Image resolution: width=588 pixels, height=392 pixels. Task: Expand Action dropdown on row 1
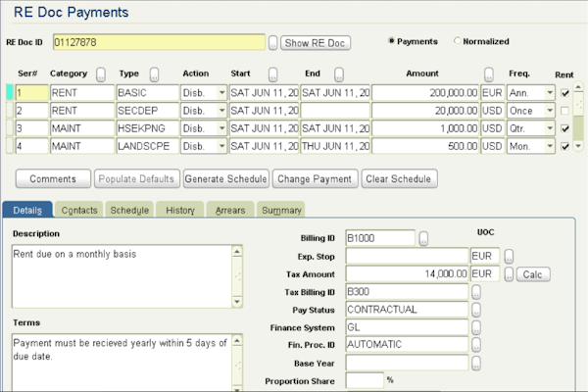pyautogui.click(x=222, y=93)
